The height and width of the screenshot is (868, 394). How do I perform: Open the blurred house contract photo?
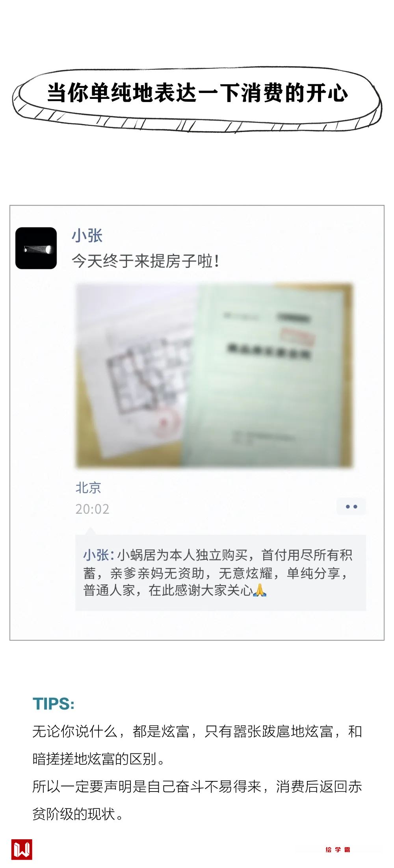214,375
